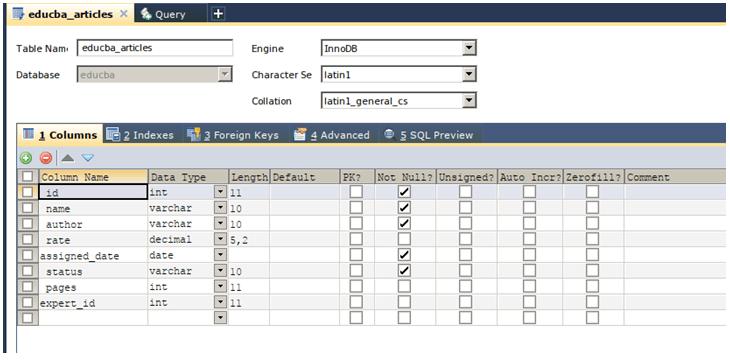This screenshot has width=730, height=360.
Task: Open the disabled Database dropdown
Action: (225, 75)
